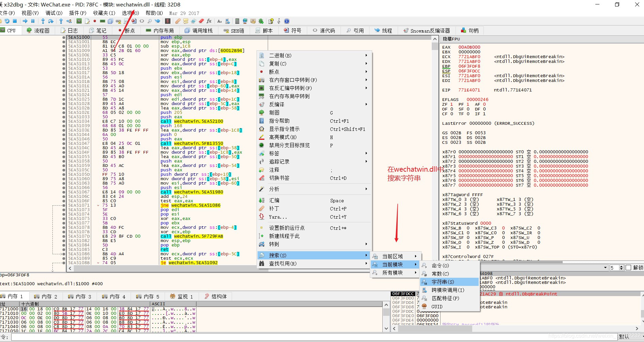Image resolution: width=644 pixels, height=342 pixels.
Task: Click the pause execution toolbar icon
Action: coord(33,21)
